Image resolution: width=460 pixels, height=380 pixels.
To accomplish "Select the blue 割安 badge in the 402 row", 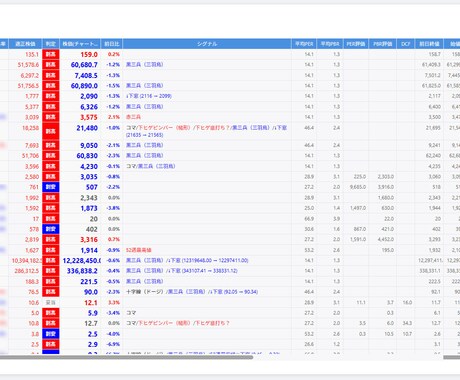I will click(x=51, y=229).
